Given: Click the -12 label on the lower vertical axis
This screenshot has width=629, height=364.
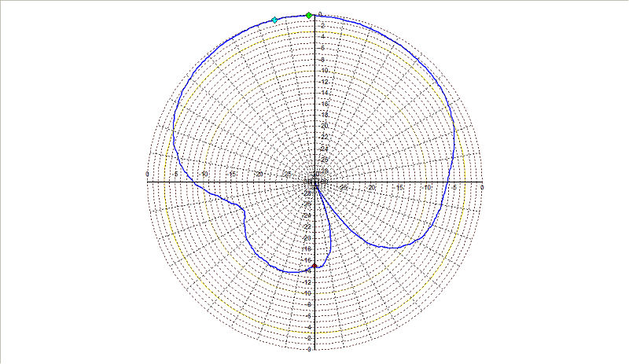Looking at the screenshot, I should click(307, 282).
